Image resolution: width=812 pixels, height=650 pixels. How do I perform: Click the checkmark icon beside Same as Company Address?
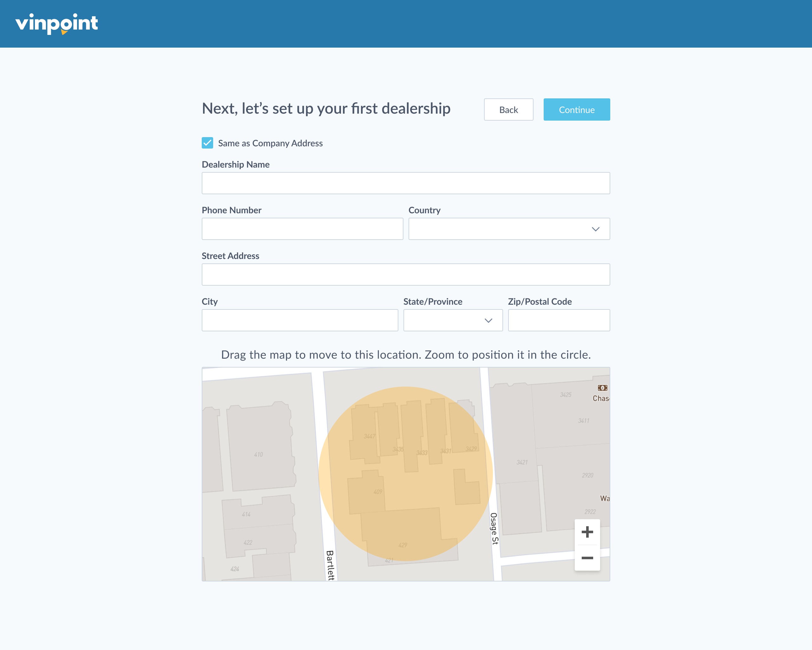pos(207,143)
